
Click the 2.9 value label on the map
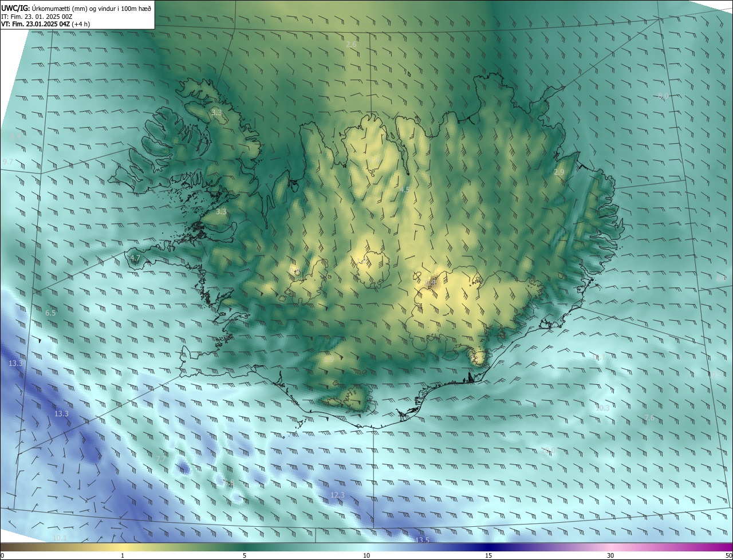(559, 172)
